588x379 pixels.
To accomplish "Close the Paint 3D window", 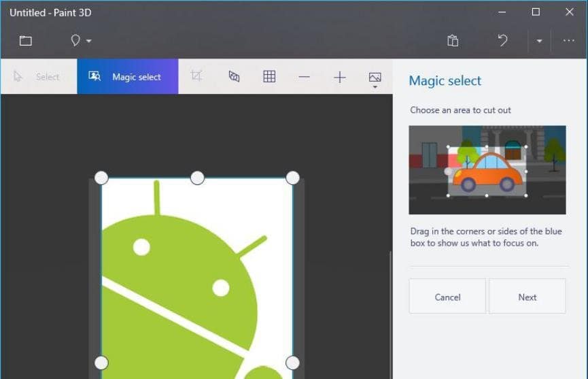I will tap(569, 12).
